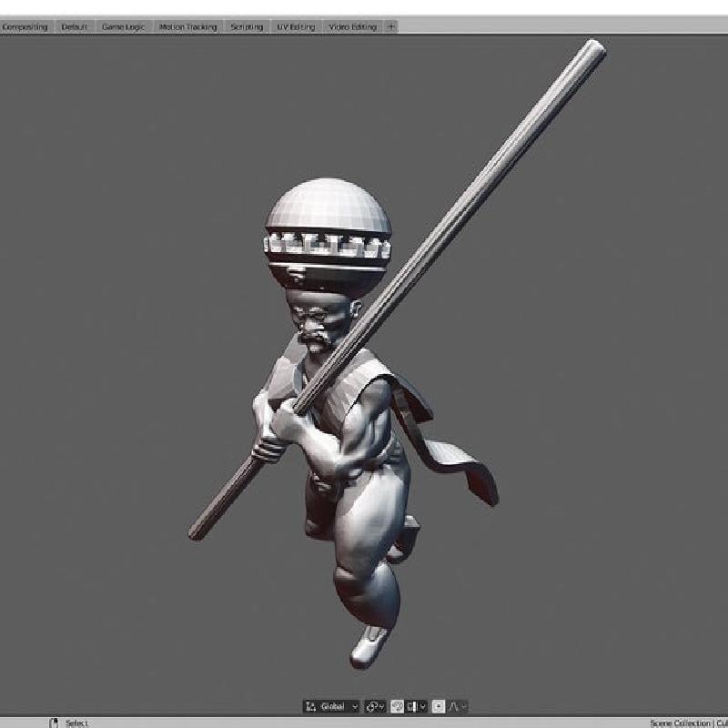
Task: Switch to the Video Editing workspace tab
Action: (353, 27)
